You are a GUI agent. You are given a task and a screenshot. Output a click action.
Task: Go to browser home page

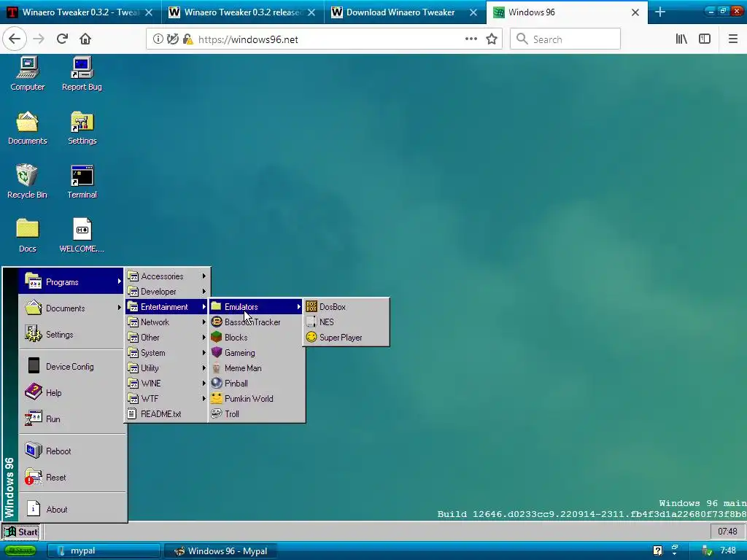85,39
